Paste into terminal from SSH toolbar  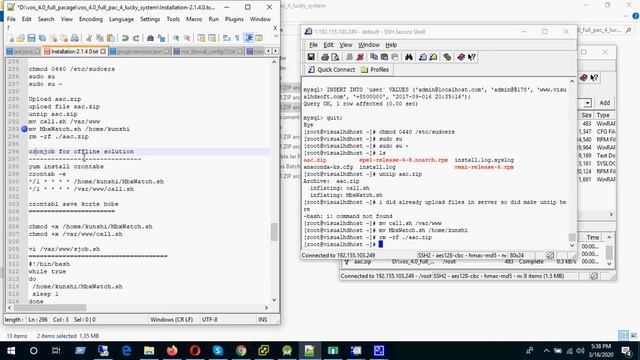(384, 57)
